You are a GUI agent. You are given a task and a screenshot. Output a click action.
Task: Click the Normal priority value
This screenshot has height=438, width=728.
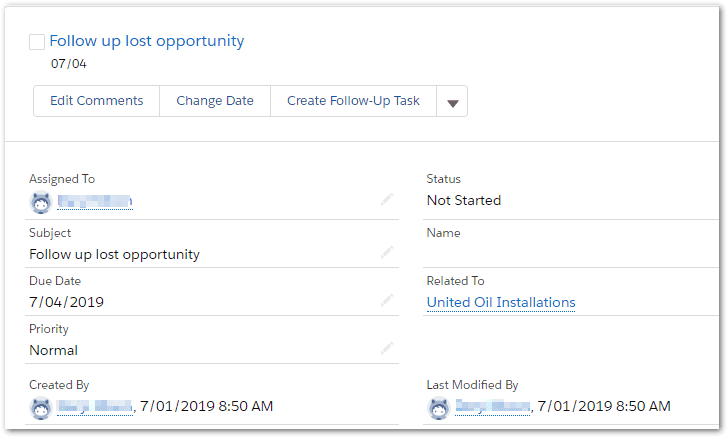pos(54,351)
